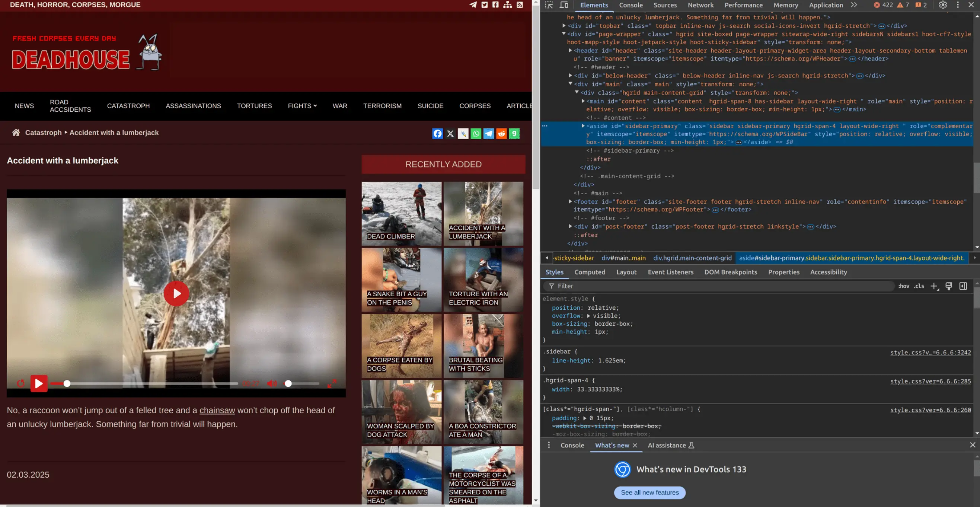Image resolution: width=980 pixels, height=507 pixels.
Task: Select the Computed styles pane tab
Action: coord(590,272)
